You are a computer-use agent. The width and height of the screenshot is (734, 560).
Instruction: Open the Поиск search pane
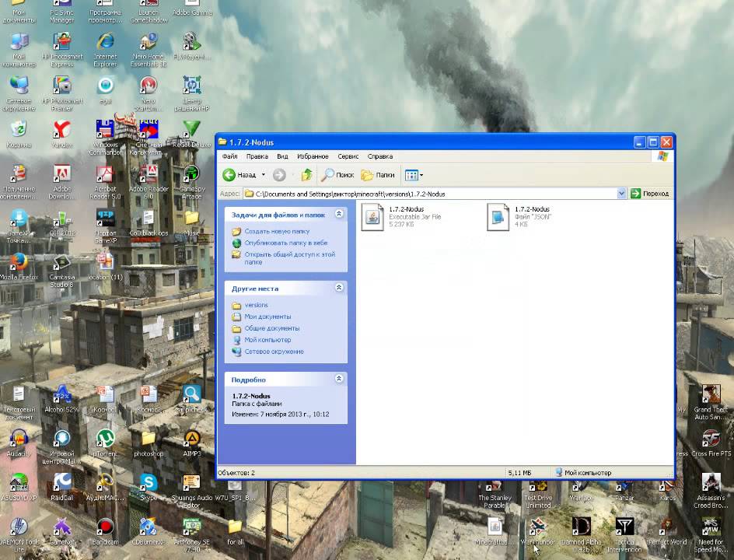pyautogui.click(x=337, y=175)
